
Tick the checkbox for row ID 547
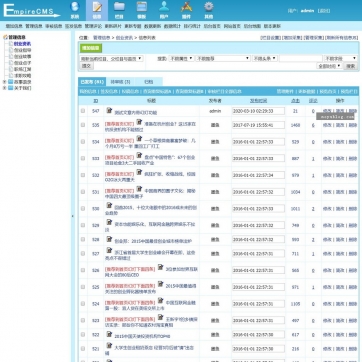click(83, 111)
